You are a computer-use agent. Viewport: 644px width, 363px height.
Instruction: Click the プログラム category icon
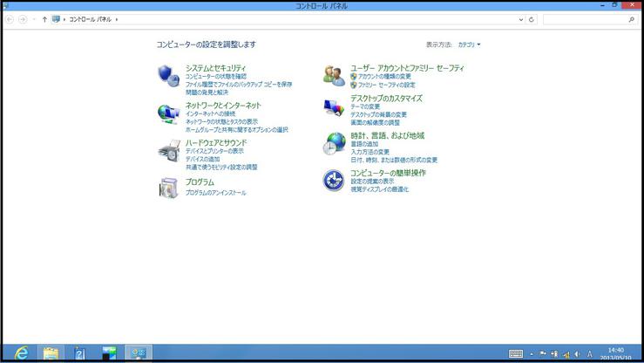coord(169,187)
